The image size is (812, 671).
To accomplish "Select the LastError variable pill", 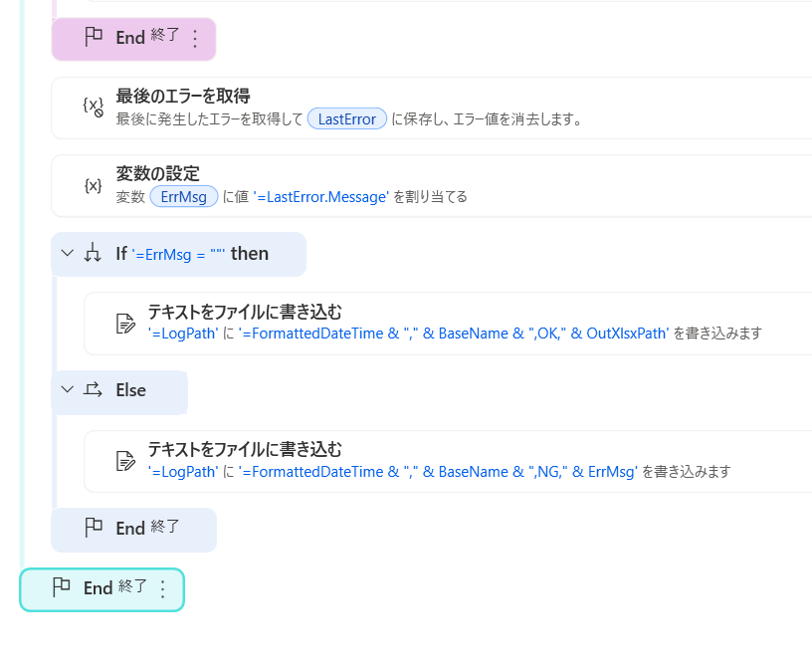I will click(347, 119).
